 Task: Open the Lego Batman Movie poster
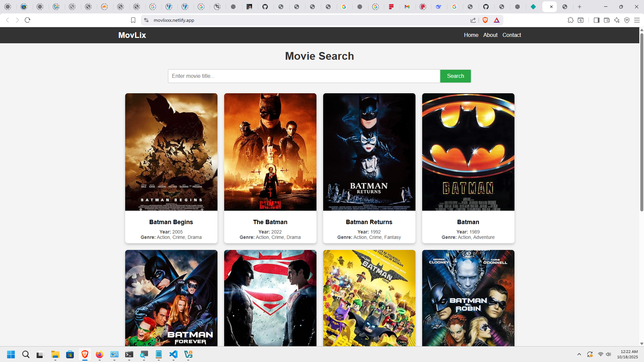pyautogui.click(x=369, y=298)
